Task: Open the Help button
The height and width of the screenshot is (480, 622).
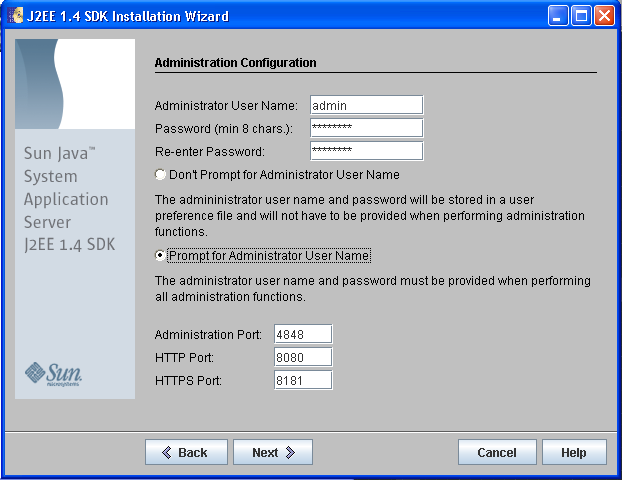Action: point(574,452)
